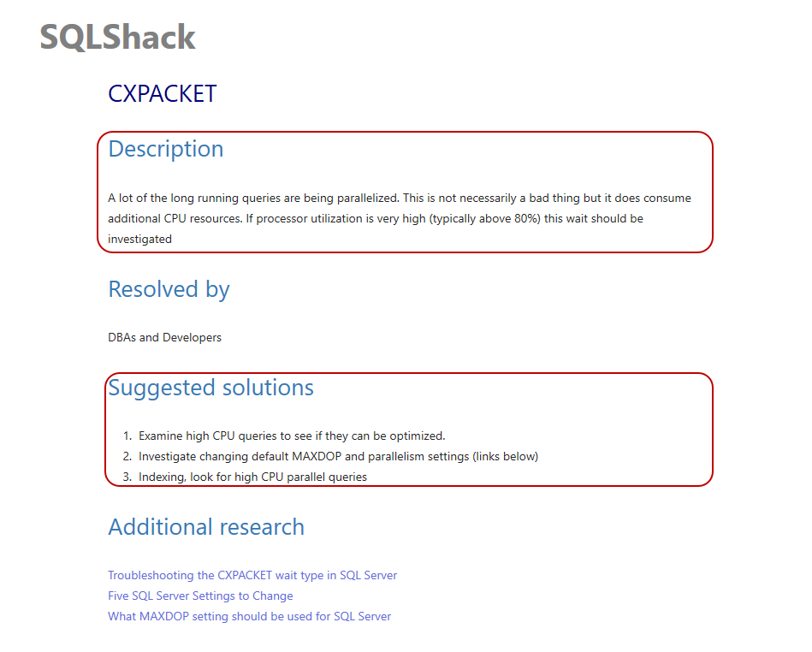Follow the "What MAXDOP setting should be used" link
Screen dimensions: 812x652
pyautogui.click(x=249, y=617)
